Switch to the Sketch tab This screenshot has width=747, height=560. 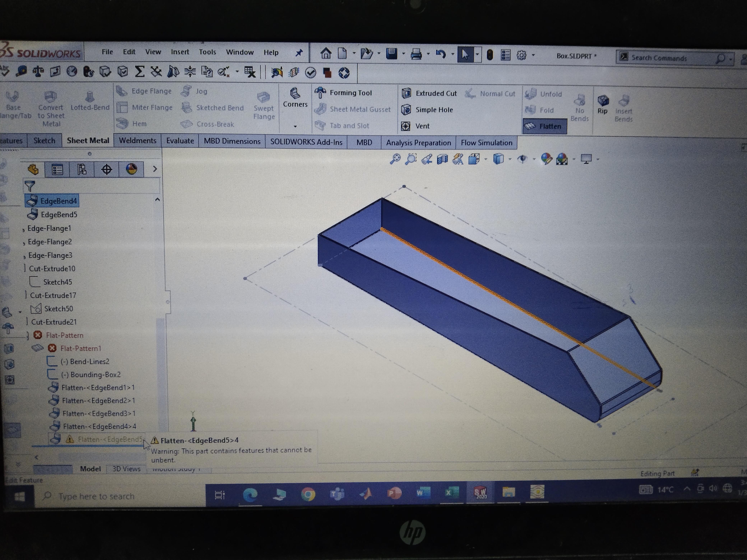pos(44,140)
